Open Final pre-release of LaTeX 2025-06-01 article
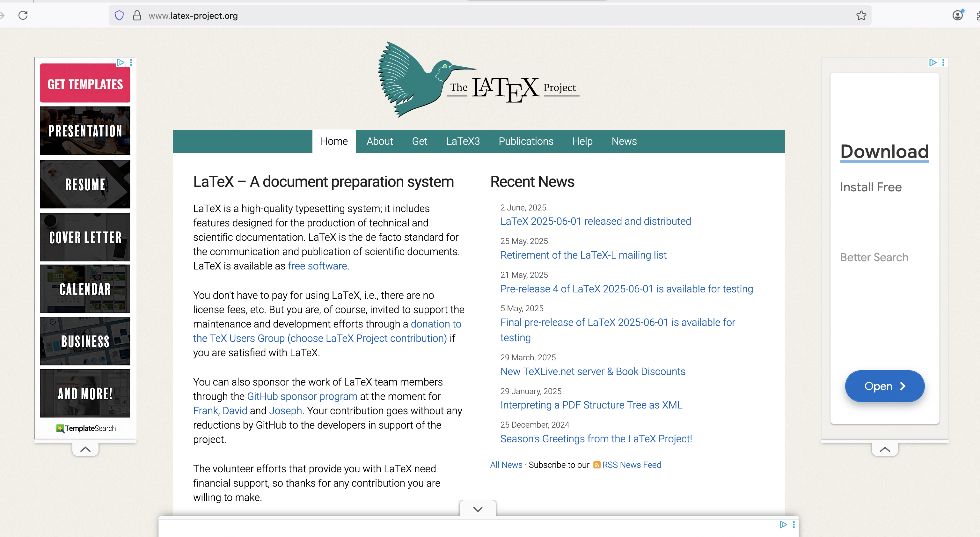The width and height of the screenshot is (980, 537). coord(618,330)
